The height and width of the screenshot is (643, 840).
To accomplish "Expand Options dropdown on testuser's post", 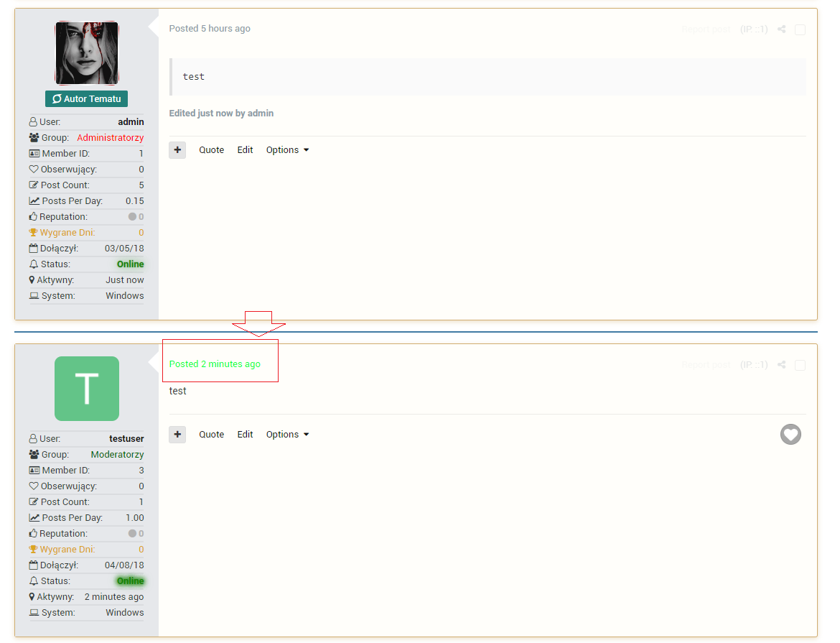I will point(288,435).
